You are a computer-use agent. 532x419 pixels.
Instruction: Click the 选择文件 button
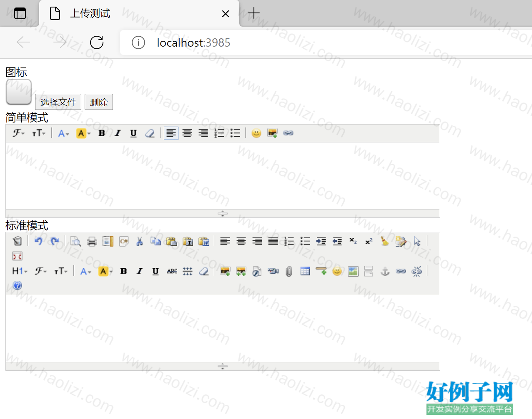(x=58, y=102)
